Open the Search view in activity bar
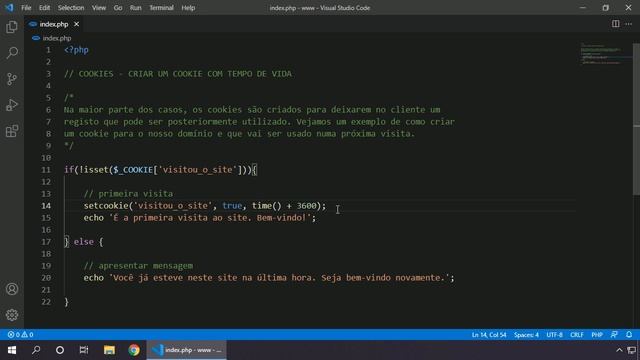The width and height of the screenshot is (640, 360). [12, 53]
